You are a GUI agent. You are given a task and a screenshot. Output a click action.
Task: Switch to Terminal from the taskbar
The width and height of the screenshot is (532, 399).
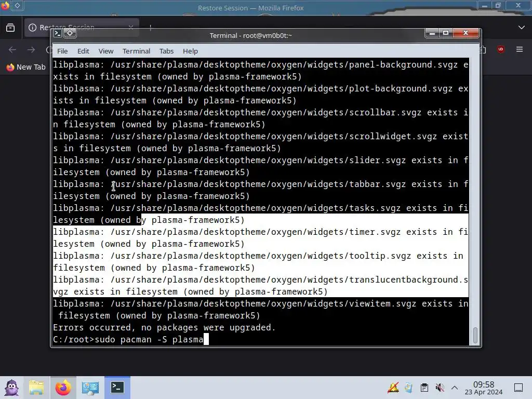point(117,388)
